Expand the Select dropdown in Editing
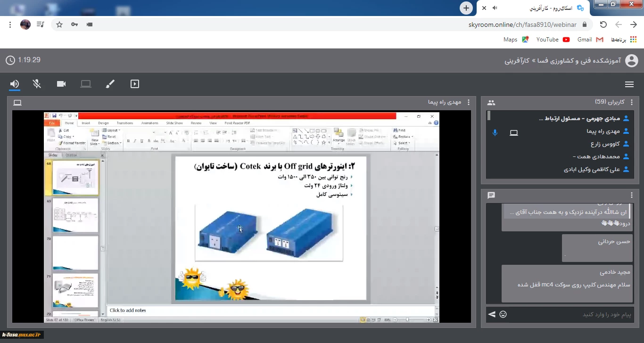 tap(402, 143)
